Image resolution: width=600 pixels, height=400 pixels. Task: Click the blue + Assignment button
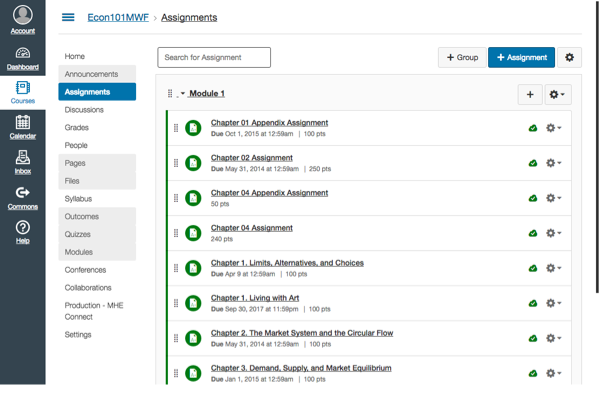click(x=521, y=58)
